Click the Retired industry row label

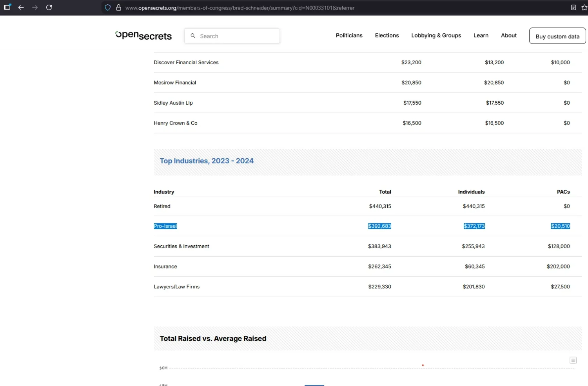pyautogui.click(x=162, y=206)
